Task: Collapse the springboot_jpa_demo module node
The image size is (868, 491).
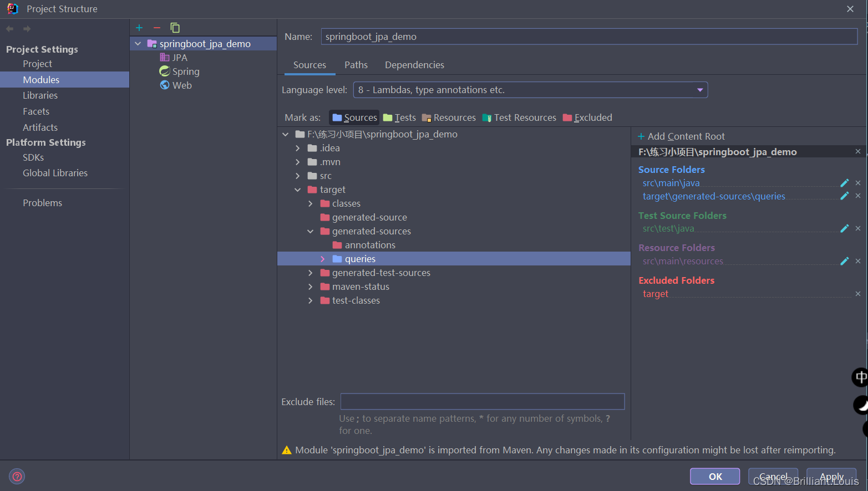Action: pos(138,44)
